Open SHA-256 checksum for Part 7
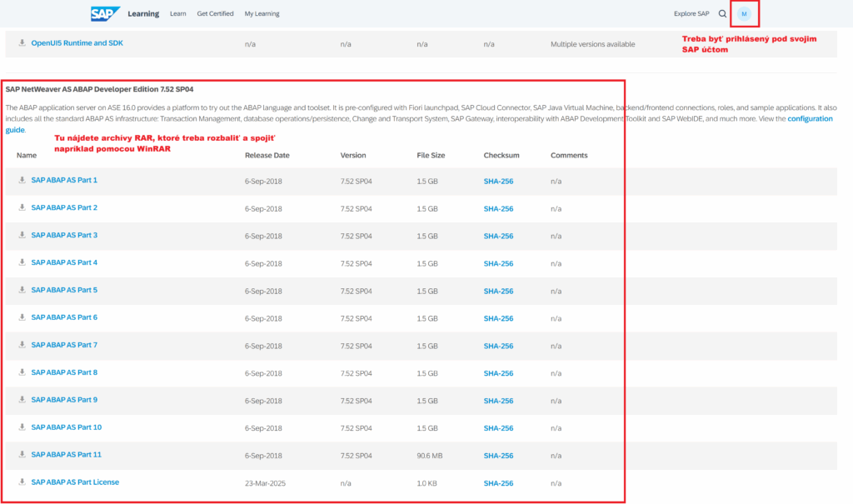Viewport: 853px width, 504px height. click(x=498, y=347)
